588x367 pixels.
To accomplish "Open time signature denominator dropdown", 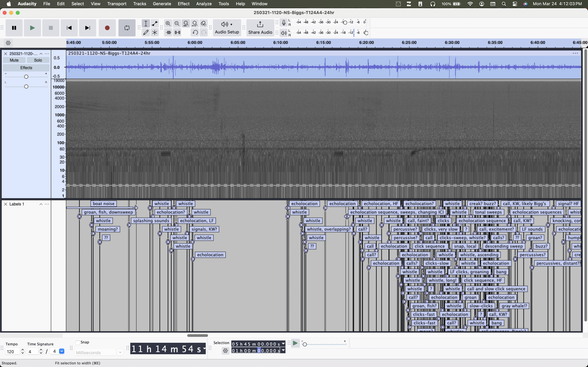I will [x=62, y=351].
